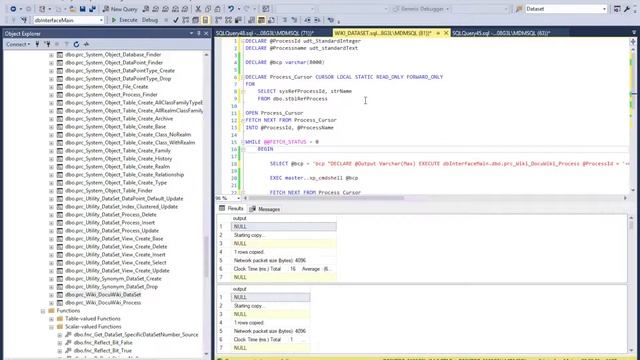The height and width of the screenshot is (360, 640).
Task: Open the Messages tab
Action: (x=265, y=209)
